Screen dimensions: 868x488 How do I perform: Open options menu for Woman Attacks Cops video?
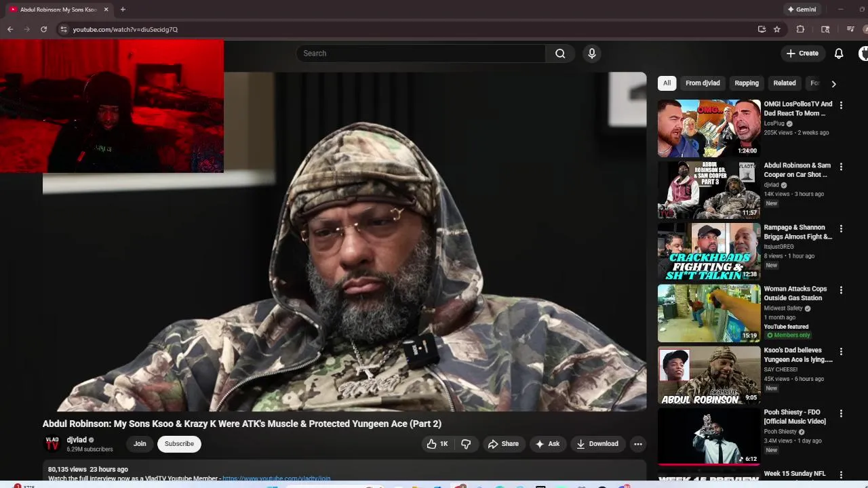pos(841,290)
